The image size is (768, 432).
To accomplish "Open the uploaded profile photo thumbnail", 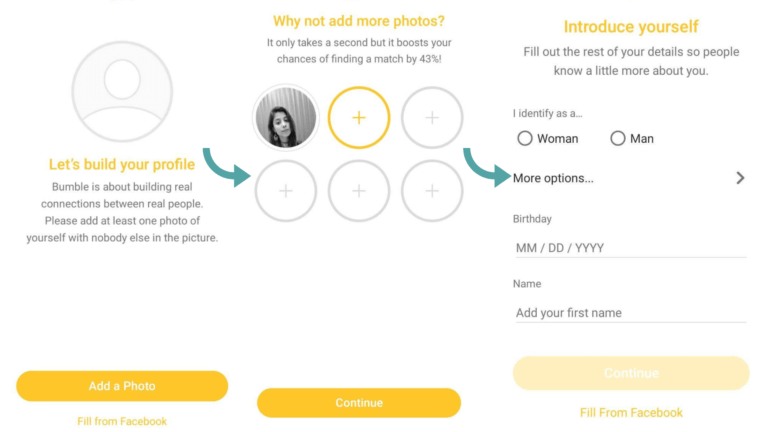I will (x=286, y=117).
